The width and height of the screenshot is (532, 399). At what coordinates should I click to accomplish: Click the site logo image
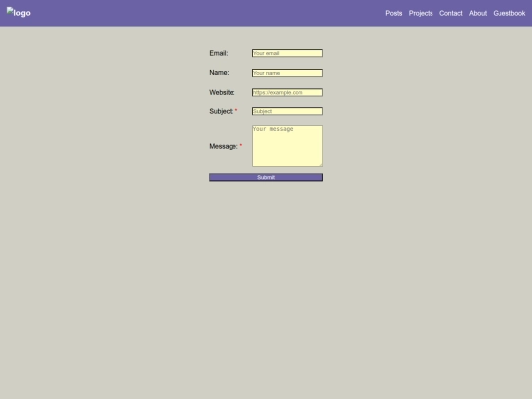click(19, 13)
